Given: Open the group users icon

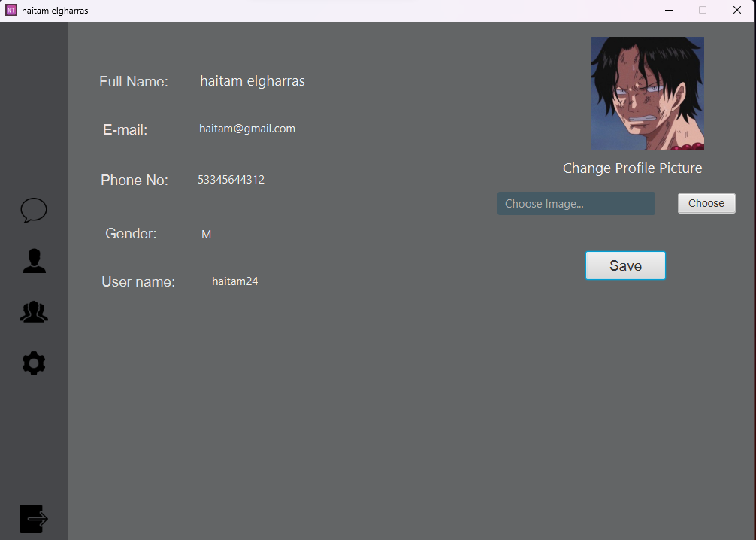Looking at the screenshot, I should (34, 312).
